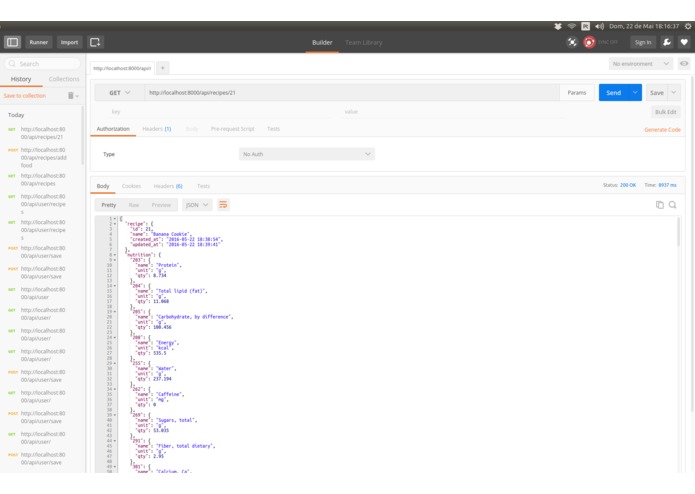Search the response via magnifier icon
The height and width of the screenshot is (494, 695).
(x=673, y=205)
